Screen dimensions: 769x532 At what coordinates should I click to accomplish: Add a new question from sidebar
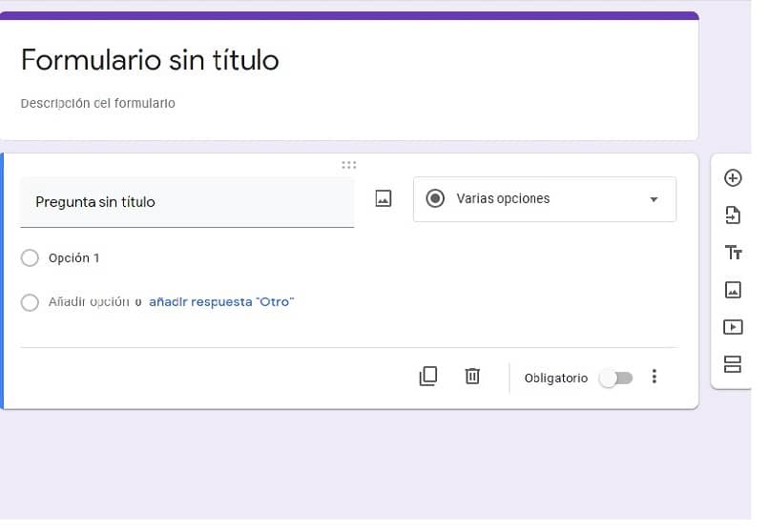733,178
